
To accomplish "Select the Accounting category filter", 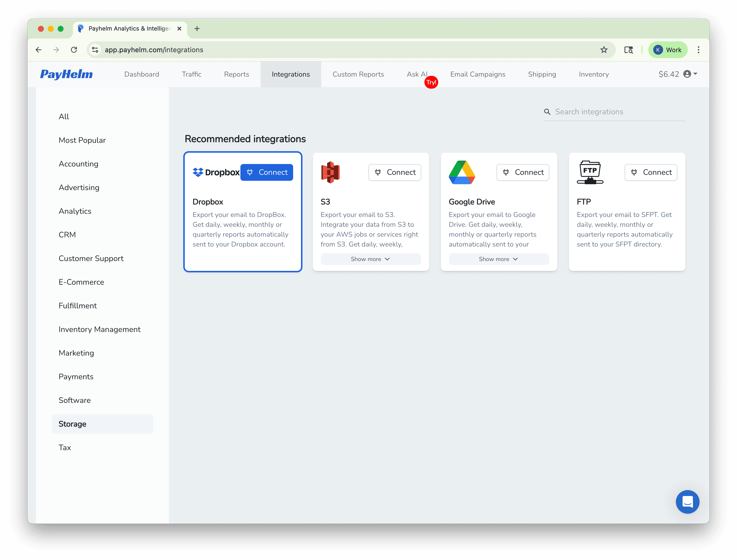I will pos(79,164).
